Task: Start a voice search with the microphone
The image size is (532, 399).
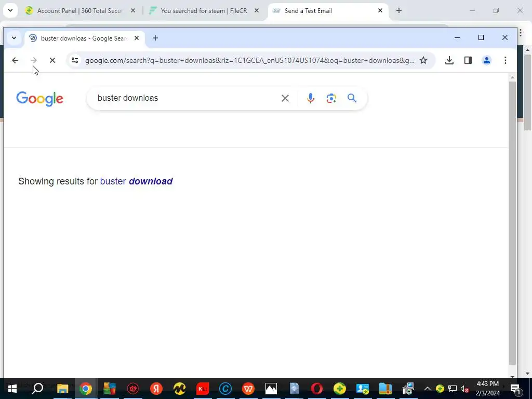Action: click(310, 98)
